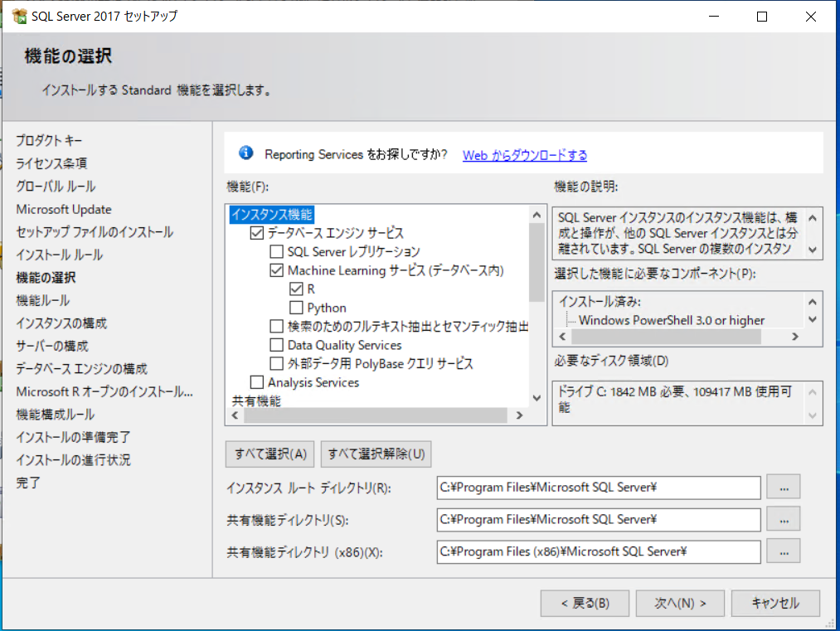Click 機能の説明 box scroll up arrow
840x631 pixels.
(x=813, y=218)
